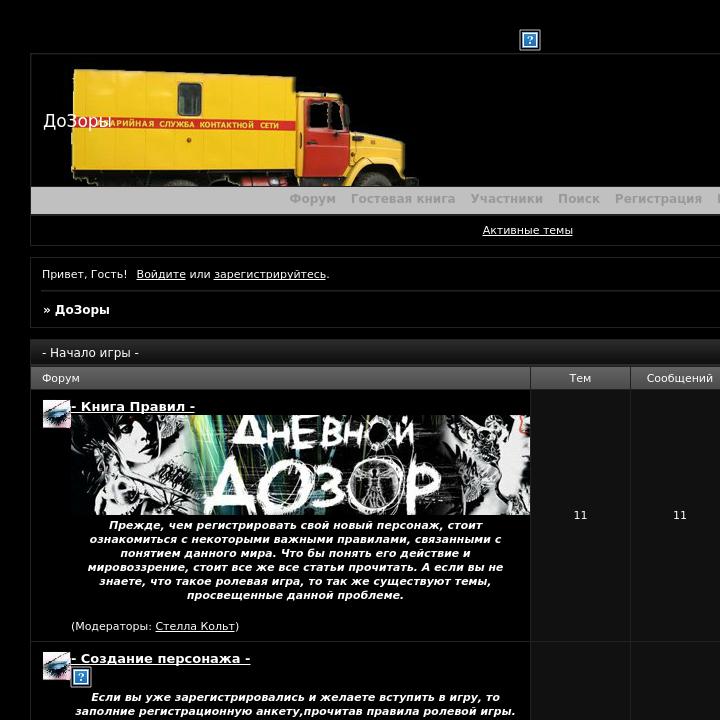Click the Сообщений column header
The image size is (720, 720).
(x=679, y=378)
